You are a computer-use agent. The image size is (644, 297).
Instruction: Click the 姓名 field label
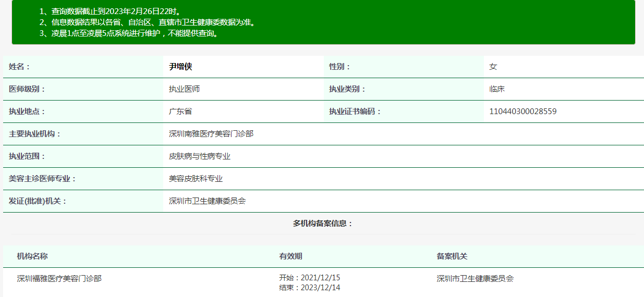(20, 67)
